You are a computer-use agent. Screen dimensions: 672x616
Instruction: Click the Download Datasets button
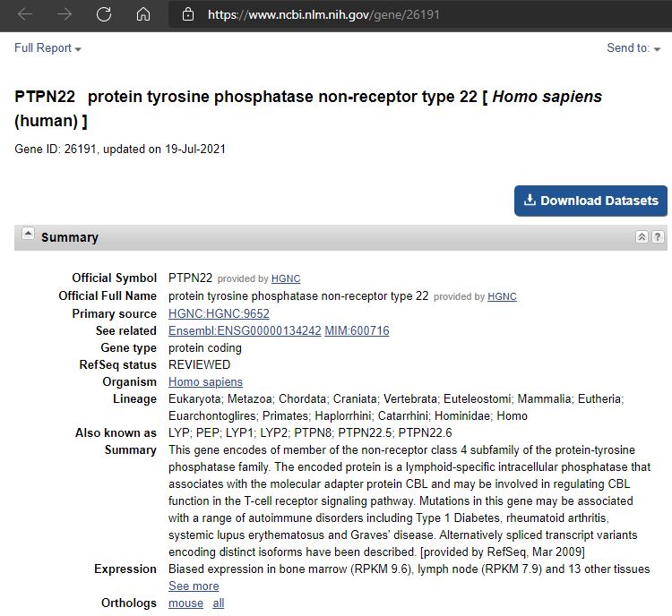point(591,201)
